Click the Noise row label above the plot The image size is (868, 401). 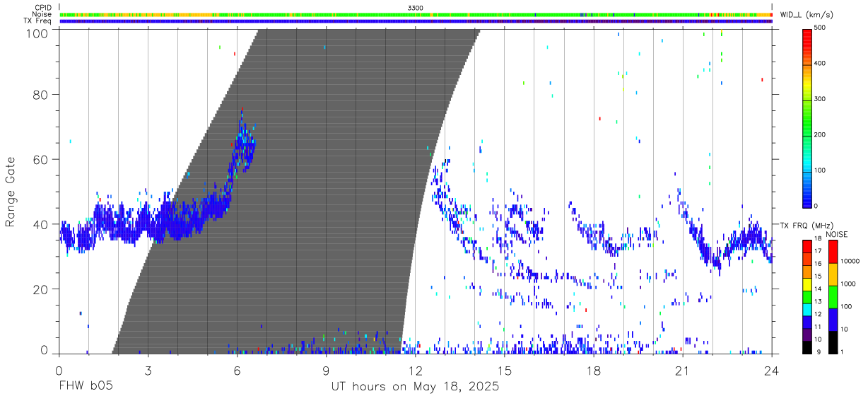[x=42, y=14]
